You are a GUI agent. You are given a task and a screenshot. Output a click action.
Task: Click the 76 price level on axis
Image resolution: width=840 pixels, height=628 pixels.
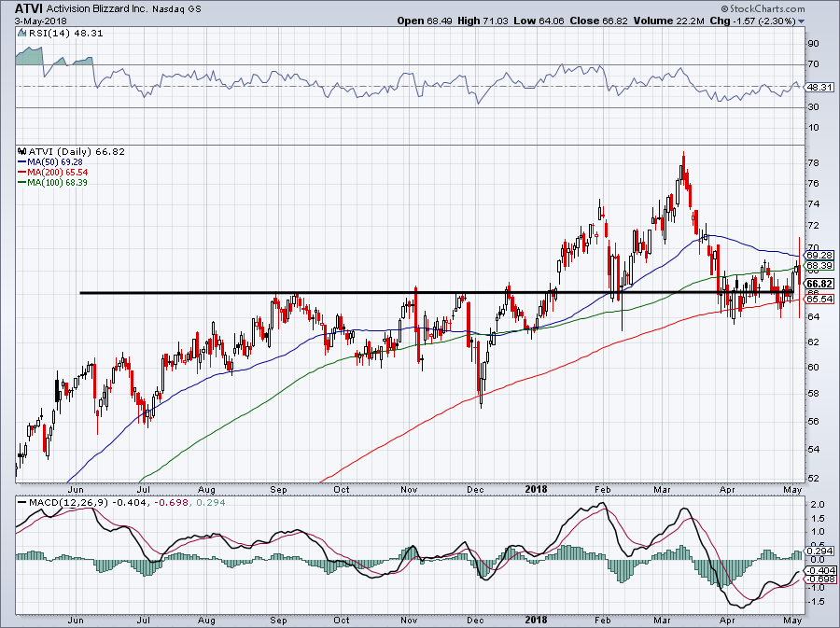813,184
